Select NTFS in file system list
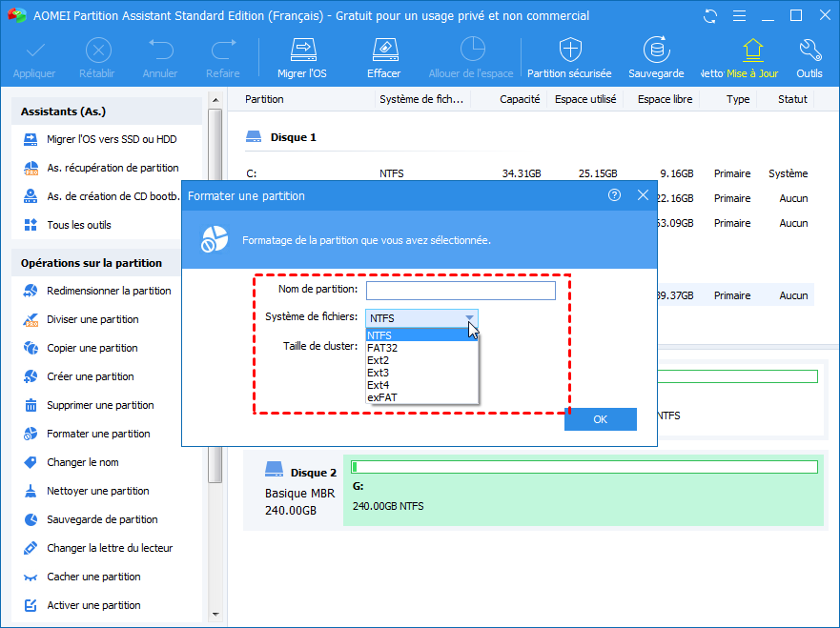This screenshot has height=628, width=840. (x=421, y=335)
